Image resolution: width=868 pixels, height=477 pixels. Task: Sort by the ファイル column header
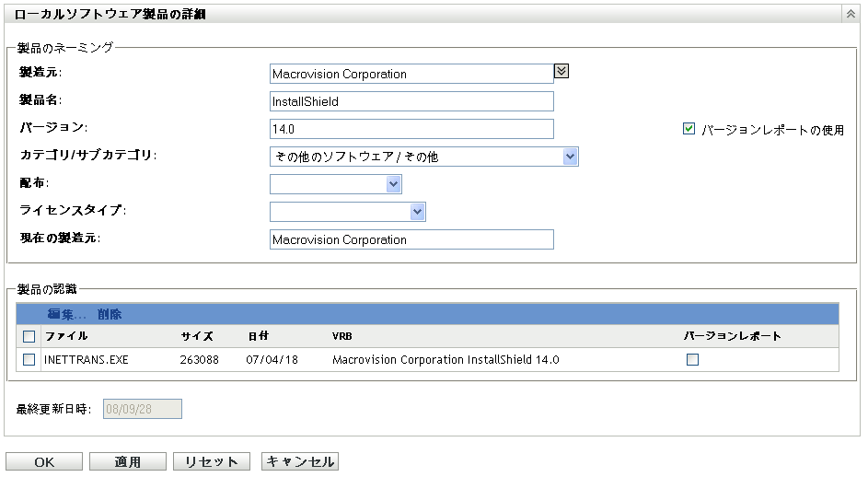66,336
